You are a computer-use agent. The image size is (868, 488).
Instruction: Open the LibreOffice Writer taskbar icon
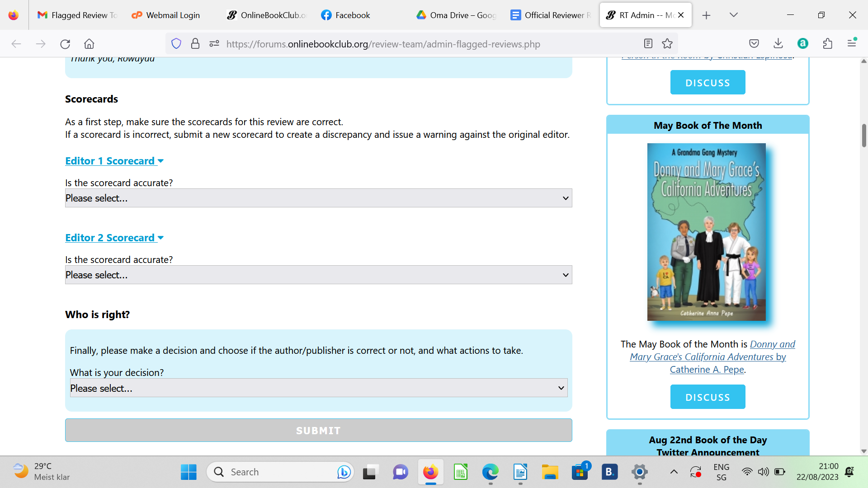[520, 472]
